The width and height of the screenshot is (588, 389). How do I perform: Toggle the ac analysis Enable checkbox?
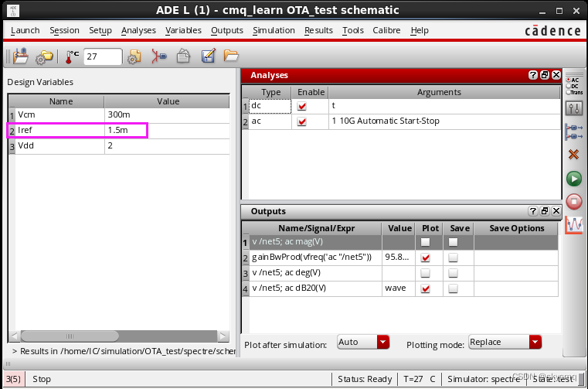301,121
